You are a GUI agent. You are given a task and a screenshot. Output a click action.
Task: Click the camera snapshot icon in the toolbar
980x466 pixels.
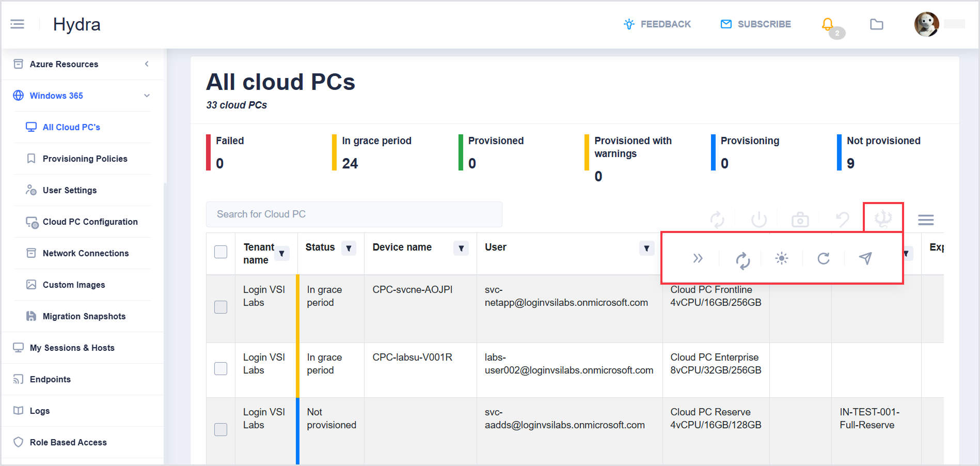[800, 220]
